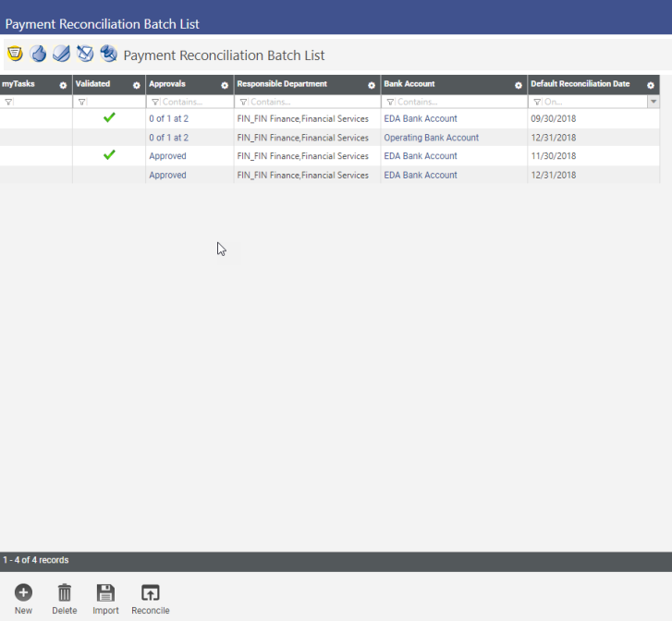Open the Operating Bank Account link
The height and width of the screenshot is (621, 672).
431,138
